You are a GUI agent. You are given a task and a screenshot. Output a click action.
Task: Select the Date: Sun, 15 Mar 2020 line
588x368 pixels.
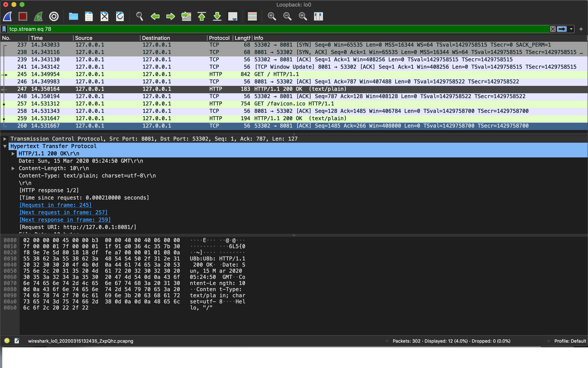[x=81, y=161]
